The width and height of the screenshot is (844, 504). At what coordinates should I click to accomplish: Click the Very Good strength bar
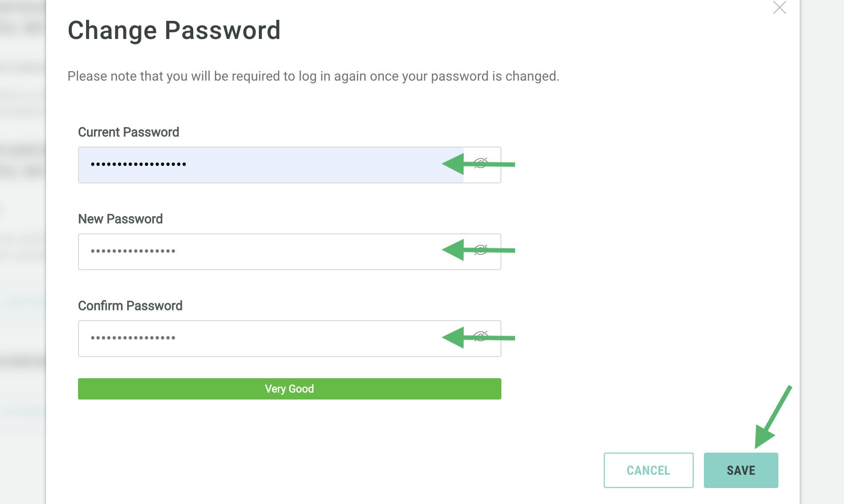(x=289, y=389)
